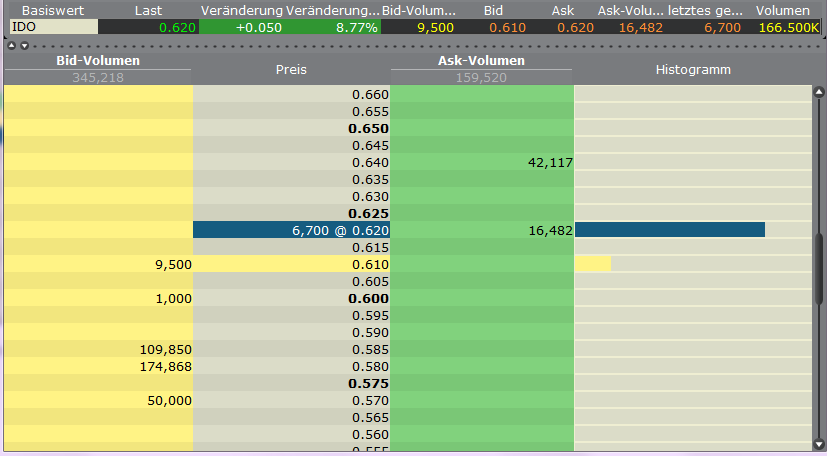Click the 0.640 price level
Image resolution: width=827 pixels, height=456 pixels.
[370, 162]
